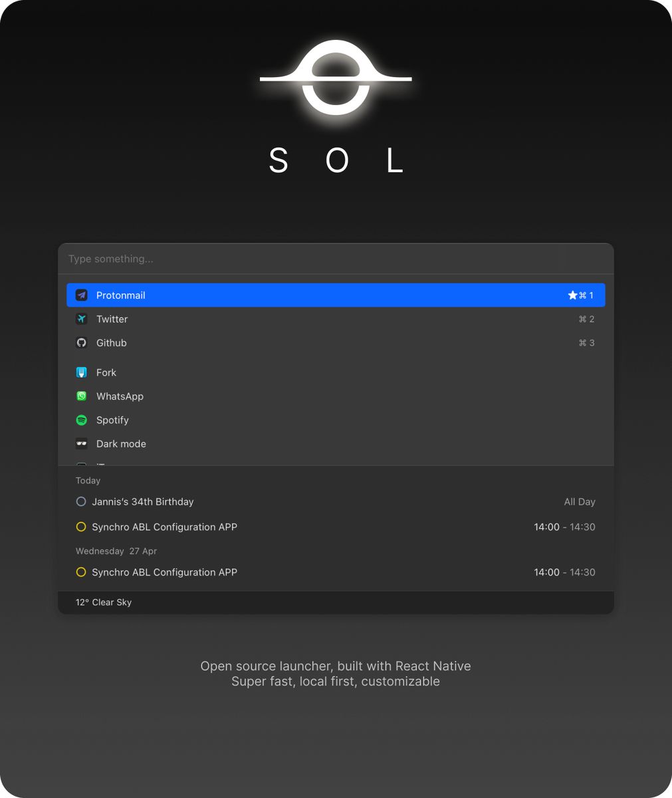The width and height of the screenshot is (672, 798).
Task: Click the WhatsApp green icon
Action: [x=81, y=396]
